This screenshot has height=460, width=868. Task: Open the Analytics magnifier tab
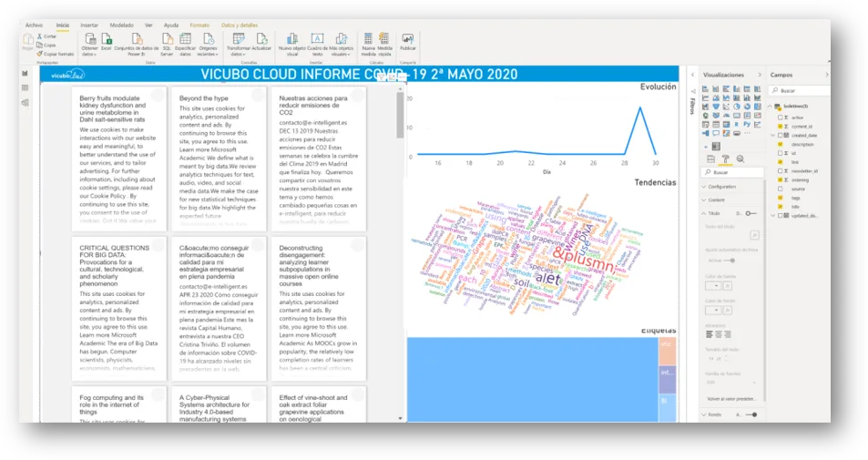pyautogui.click(x=740, y=159)
